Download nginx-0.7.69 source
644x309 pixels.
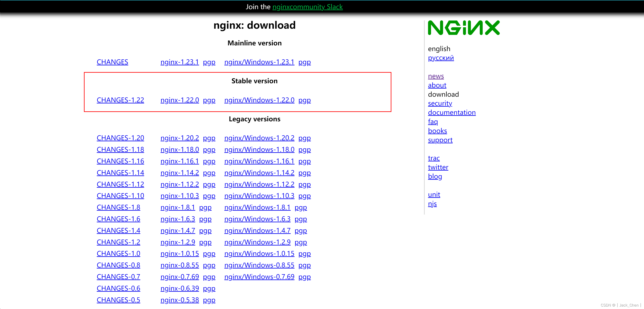pos(180,276)
